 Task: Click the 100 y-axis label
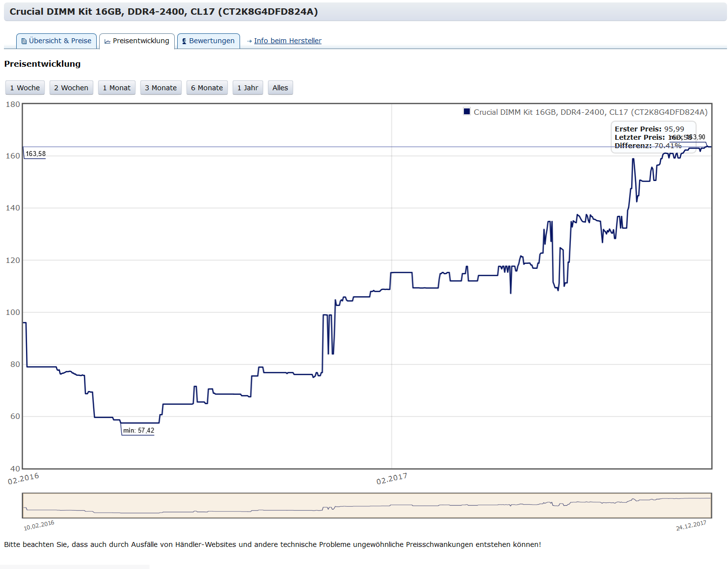pos(13,312)
